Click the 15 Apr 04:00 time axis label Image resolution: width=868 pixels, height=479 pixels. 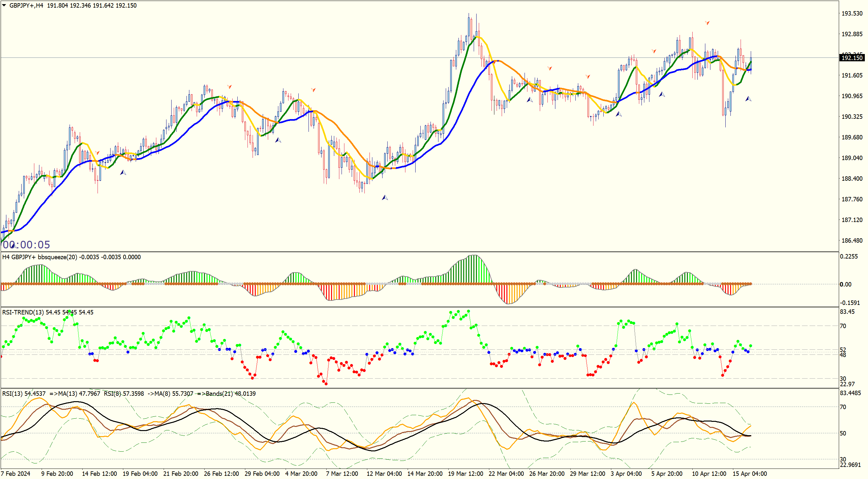(749, 473)
